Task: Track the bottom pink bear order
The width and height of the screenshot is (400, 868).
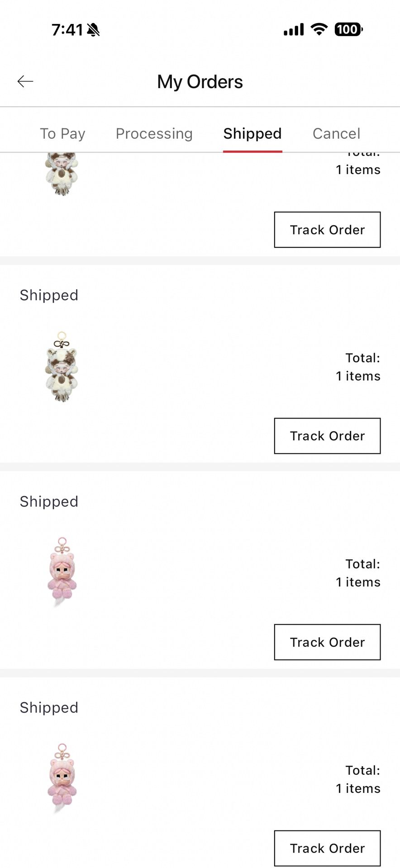Action: click(327, 848)
